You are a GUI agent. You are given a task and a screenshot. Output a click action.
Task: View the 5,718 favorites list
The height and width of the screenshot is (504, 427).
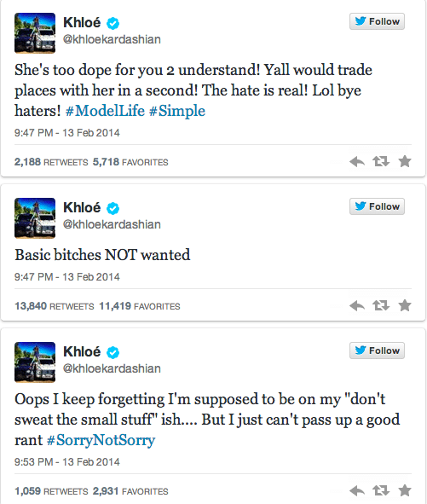(x=130, y=162)
